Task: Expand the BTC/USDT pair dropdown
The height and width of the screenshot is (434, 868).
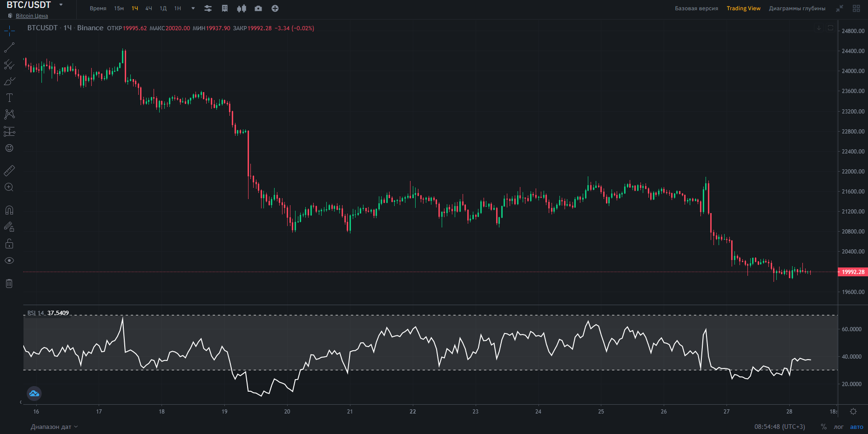Action: pos(61,5)
